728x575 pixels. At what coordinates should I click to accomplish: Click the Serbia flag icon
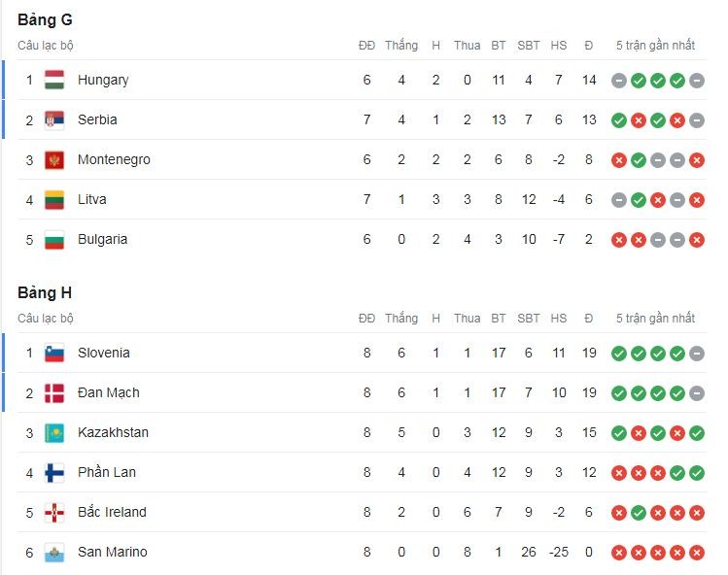pos(54,119)
